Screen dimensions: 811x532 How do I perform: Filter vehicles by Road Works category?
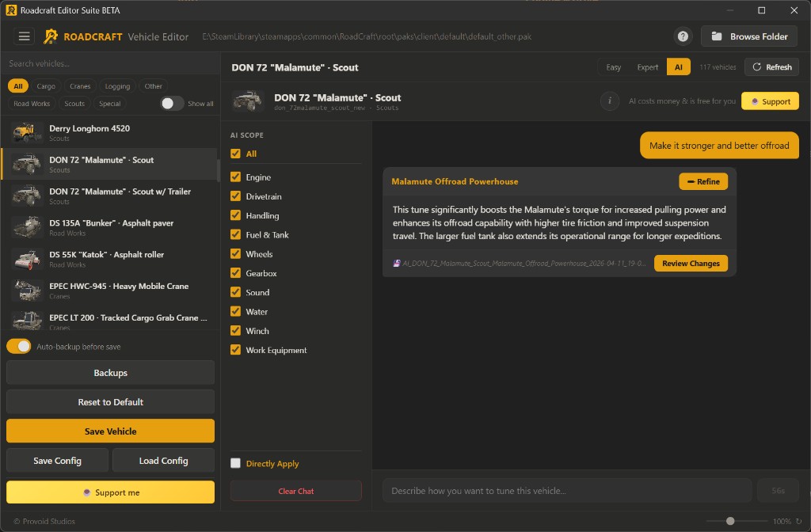pos(32,104)
